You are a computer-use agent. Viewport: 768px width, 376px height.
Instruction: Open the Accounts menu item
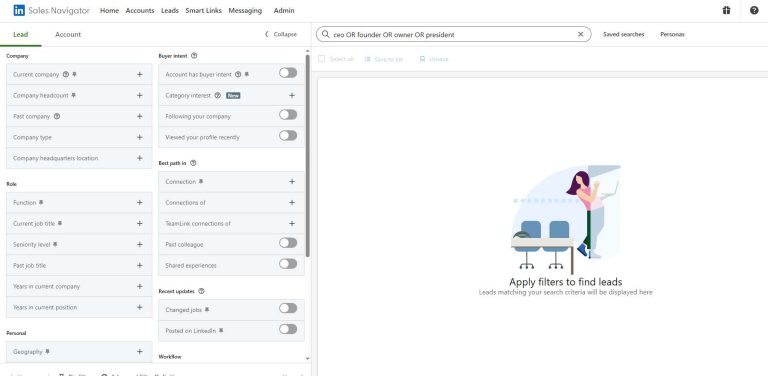click(140, 10)
